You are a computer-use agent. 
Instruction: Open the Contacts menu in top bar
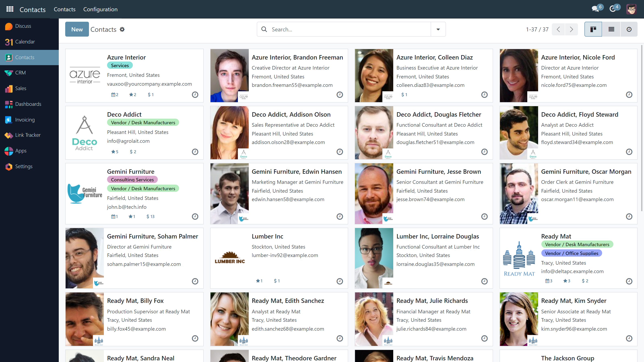click(x=64, y=9)
